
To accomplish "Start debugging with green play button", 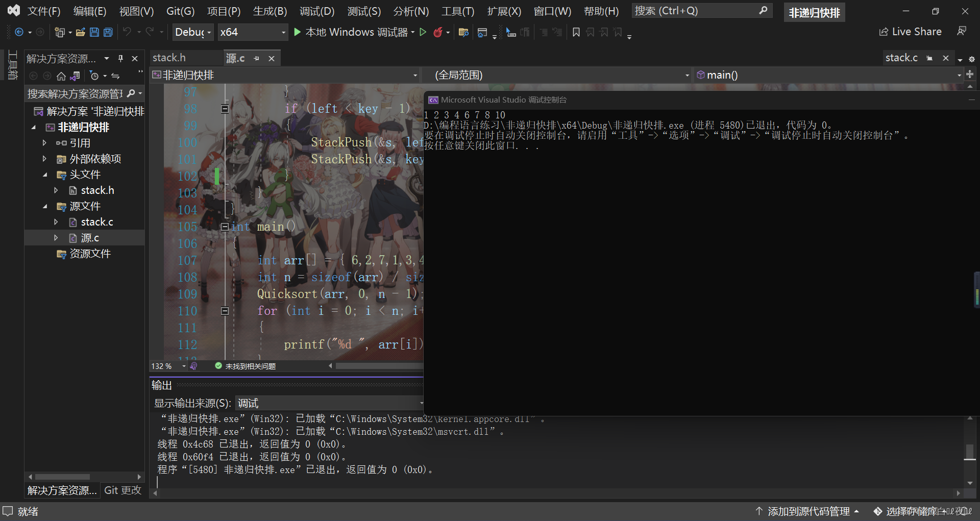I will tap(298, 32).
